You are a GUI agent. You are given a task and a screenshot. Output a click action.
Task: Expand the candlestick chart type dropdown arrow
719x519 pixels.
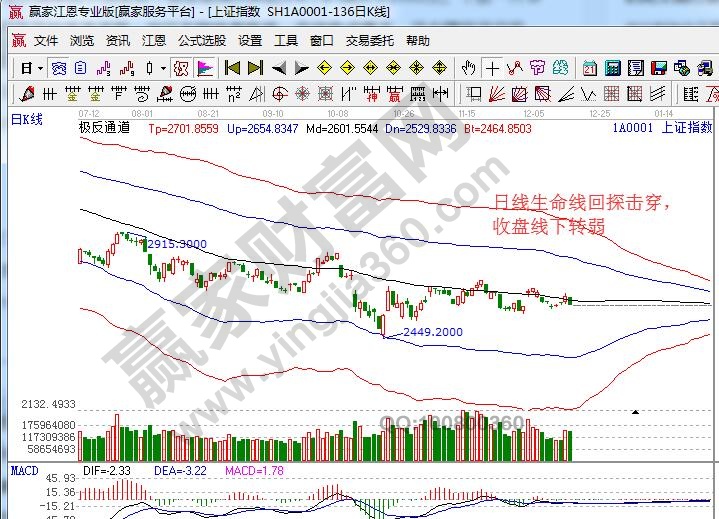[164, 68]
